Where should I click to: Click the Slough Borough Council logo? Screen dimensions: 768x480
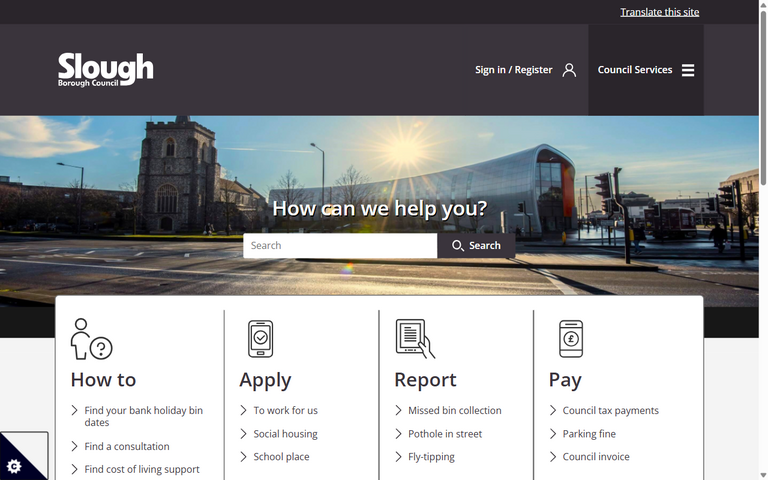pos(105,70)
